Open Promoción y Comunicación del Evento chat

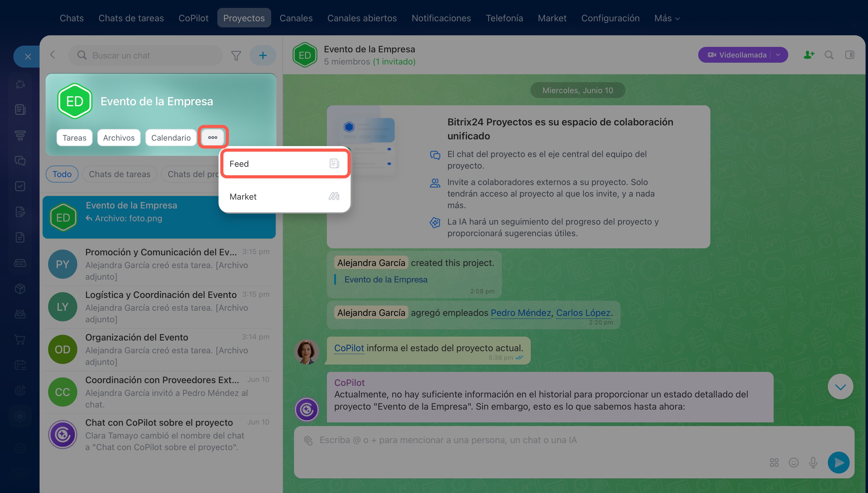pos(159,264)
